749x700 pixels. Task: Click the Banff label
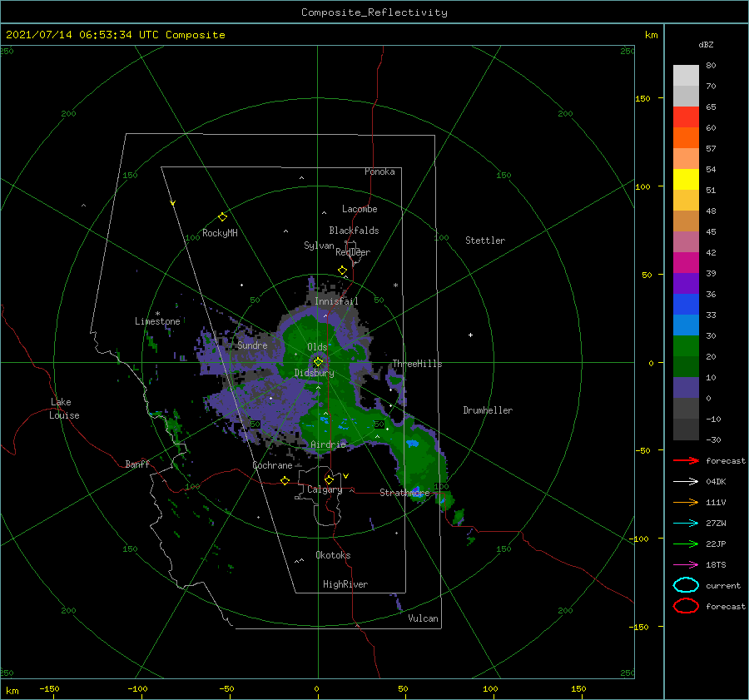pos(137,464)
